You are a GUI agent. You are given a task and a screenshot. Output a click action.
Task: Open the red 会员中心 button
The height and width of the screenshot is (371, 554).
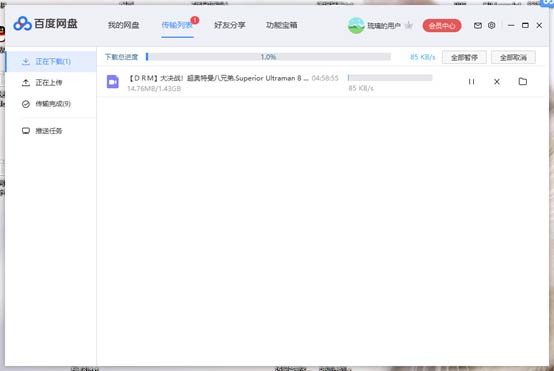click(x=442, y=25)
